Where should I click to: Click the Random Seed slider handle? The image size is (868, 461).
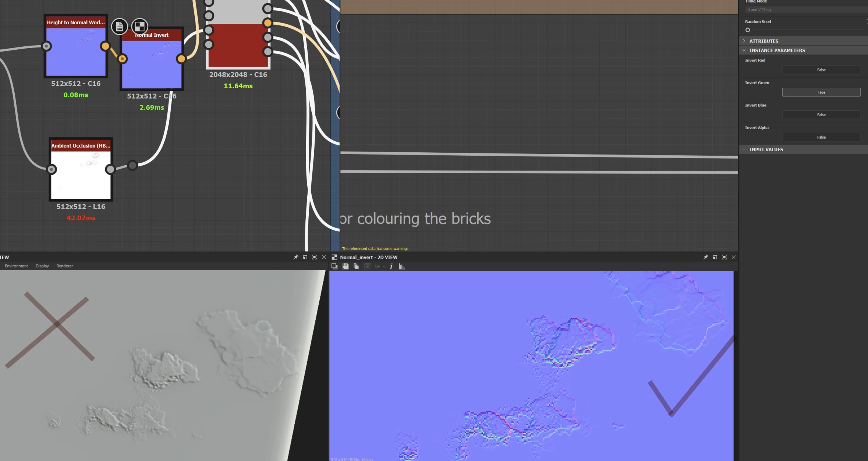747,30
